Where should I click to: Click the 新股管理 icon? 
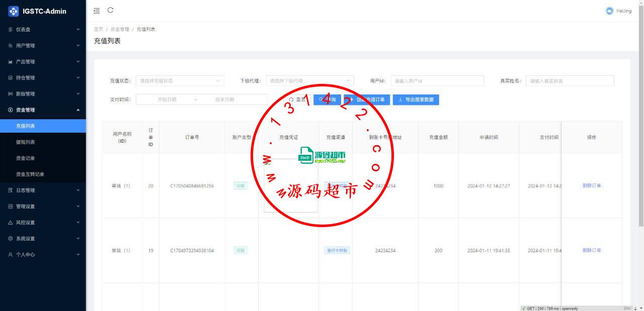[x=11, y=94]
